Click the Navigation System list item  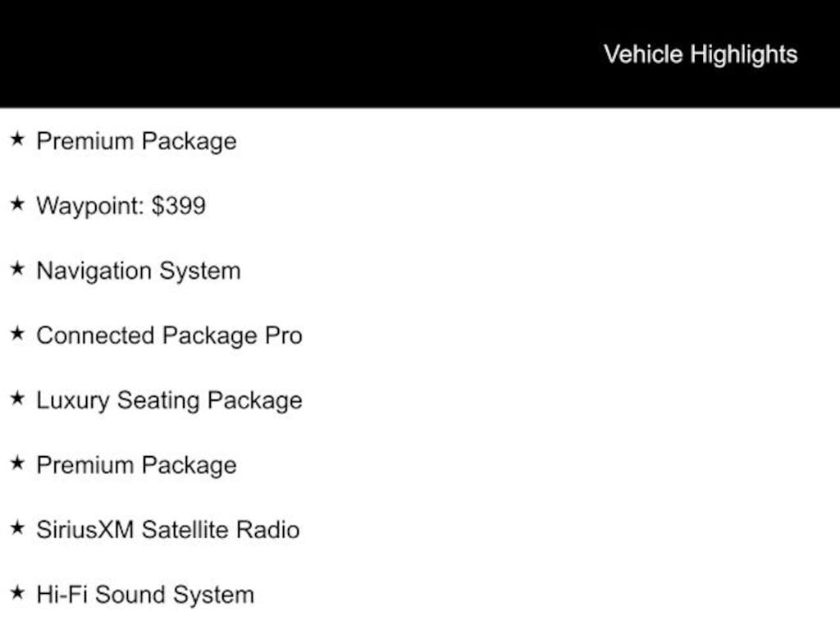(x=139, y=271)
